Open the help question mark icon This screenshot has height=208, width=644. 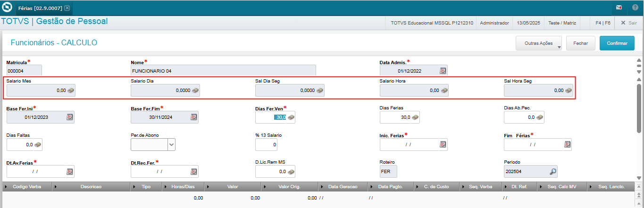635,8
